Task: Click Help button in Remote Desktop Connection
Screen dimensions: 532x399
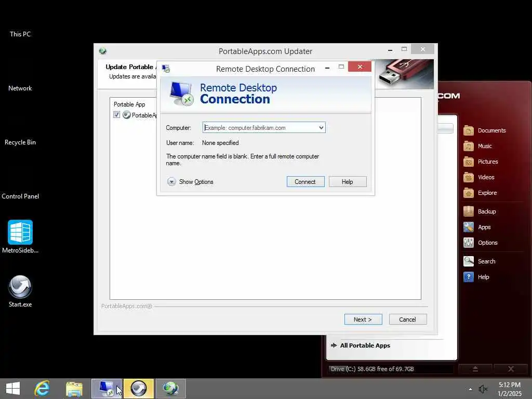Action: pyautogui.click(x=348, y=181)
